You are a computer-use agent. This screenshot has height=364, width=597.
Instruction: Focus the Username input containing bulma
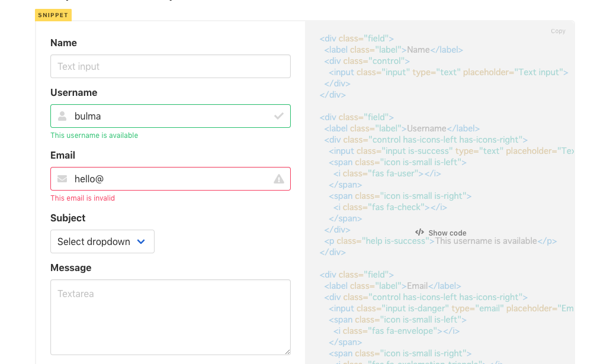click(171, 116)
